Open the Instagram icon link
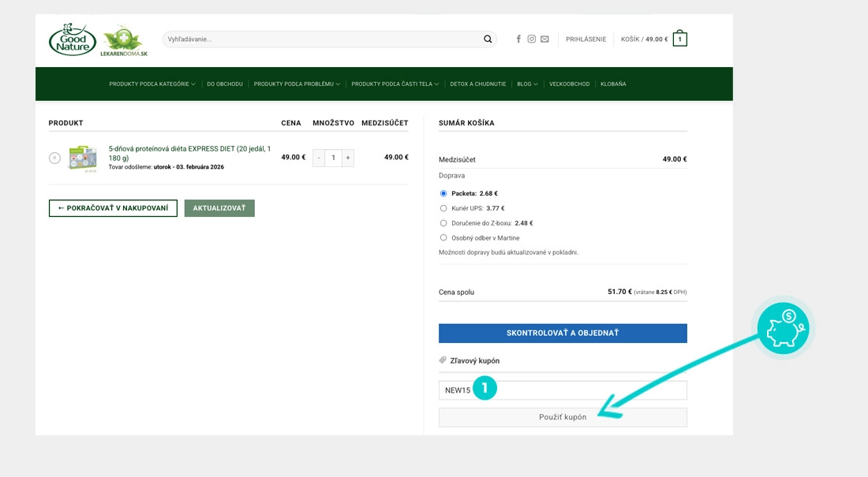 pyautogui.click(x=531, y=39)
